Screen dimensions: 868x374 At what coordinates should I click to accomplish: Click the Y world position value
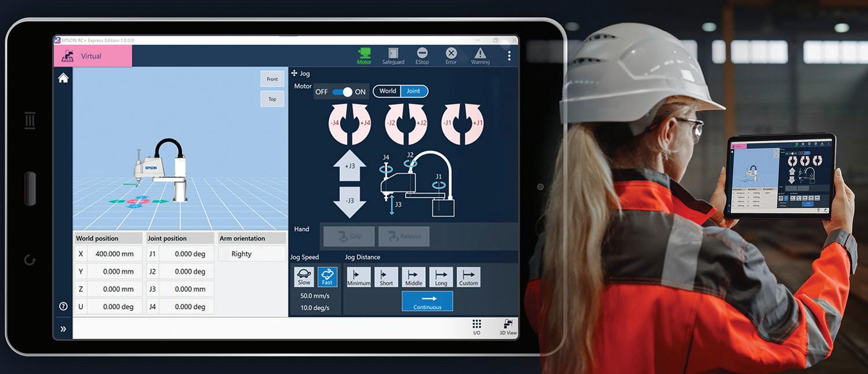[x=115, y=271]
